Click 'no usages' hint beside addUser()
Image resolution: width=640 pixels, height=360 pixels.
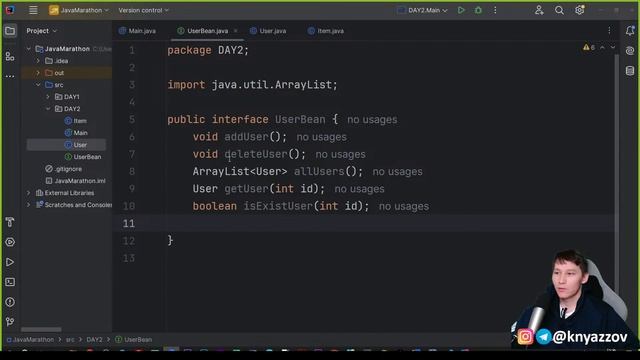322,137
